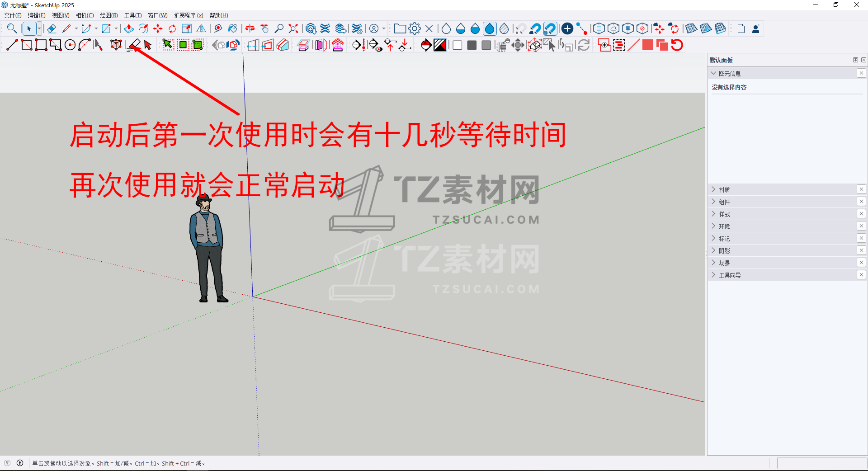Toggle the cube with red prohibition sign
This screenshot has width=868, height=471.
tap(642, 29)
